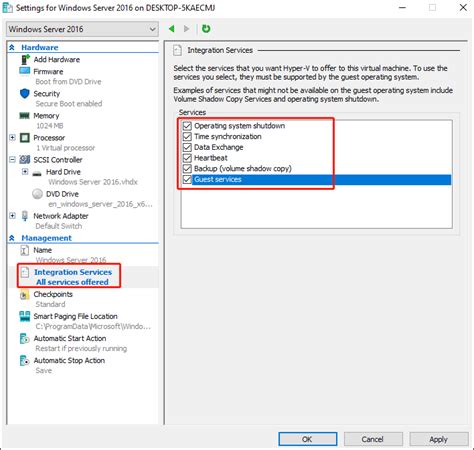Click 'Restart if previously running' text

pos(81,349)
